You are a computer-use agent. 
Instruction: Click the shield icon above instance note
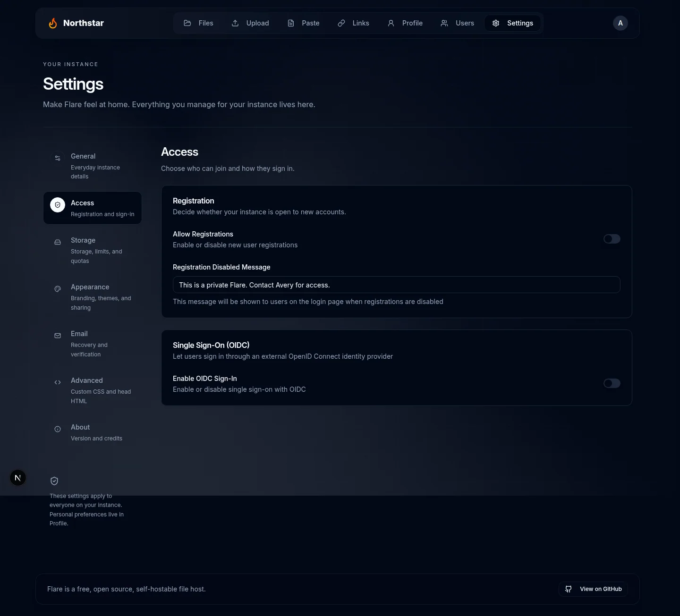[54, 481]
